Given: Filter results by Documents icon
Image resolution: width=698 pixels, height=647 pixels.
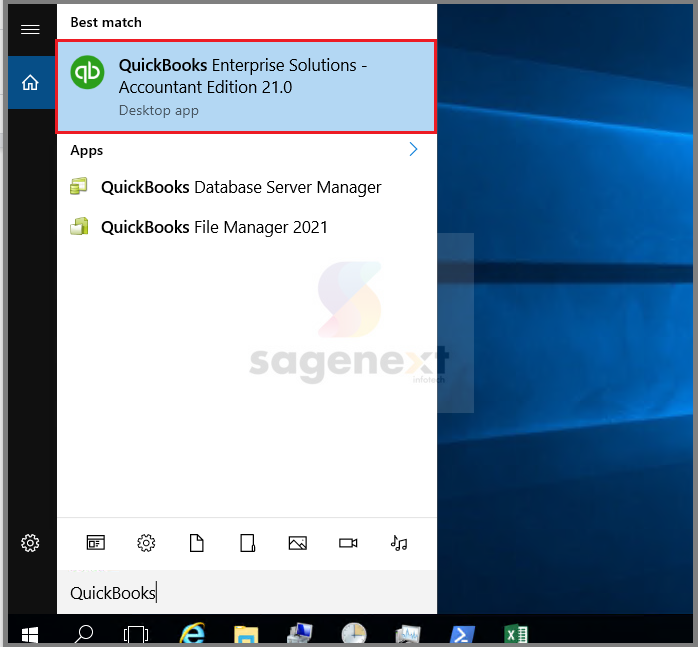Looking at the screenshot, I should point(197,543).
